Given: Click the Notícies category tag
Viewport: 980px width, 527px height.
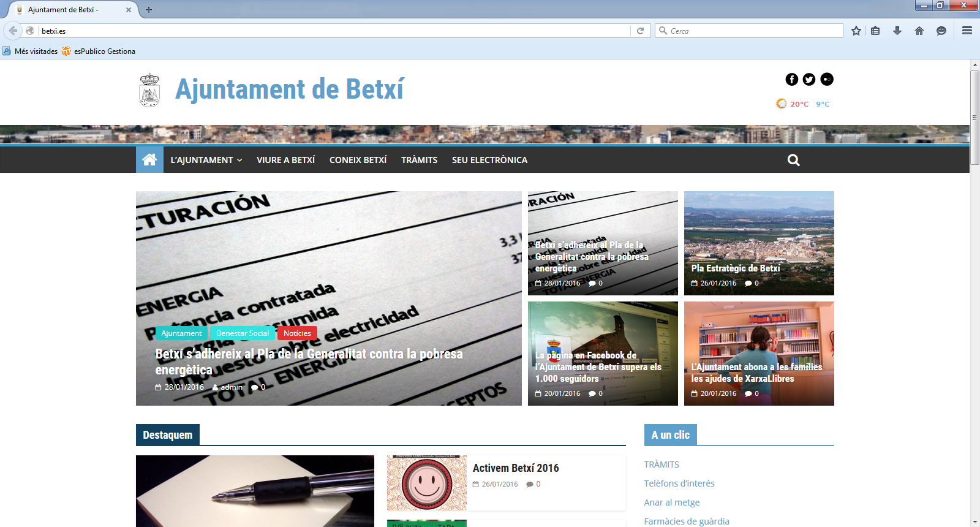Looking at the screenshot, I should tap(297, 333).
